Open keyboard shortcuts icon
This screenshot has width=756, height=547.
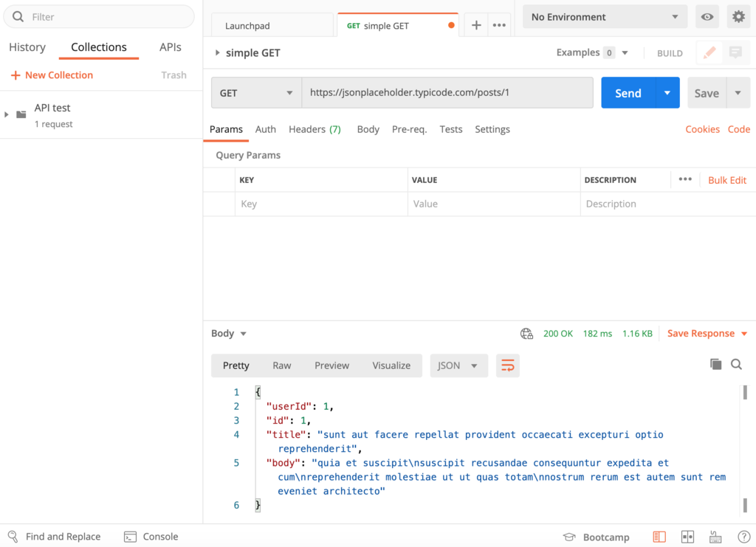(715, 537)
